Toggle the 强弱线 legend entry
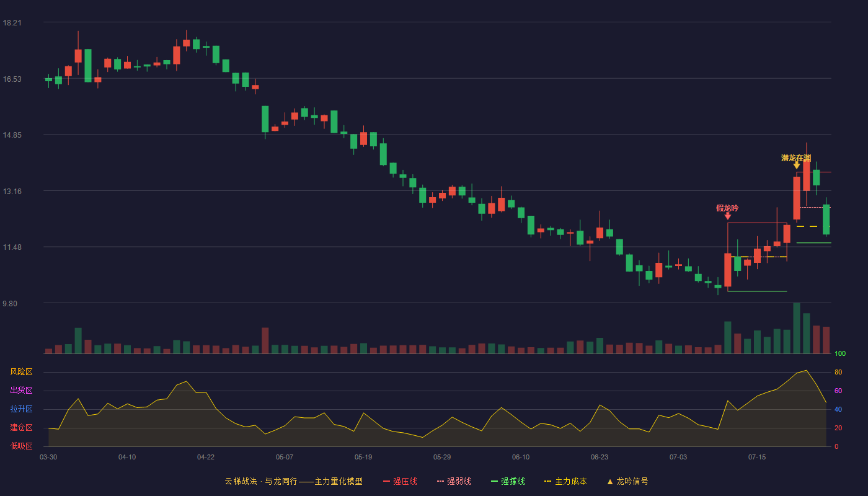868x496 pixels. click(454, 481)
